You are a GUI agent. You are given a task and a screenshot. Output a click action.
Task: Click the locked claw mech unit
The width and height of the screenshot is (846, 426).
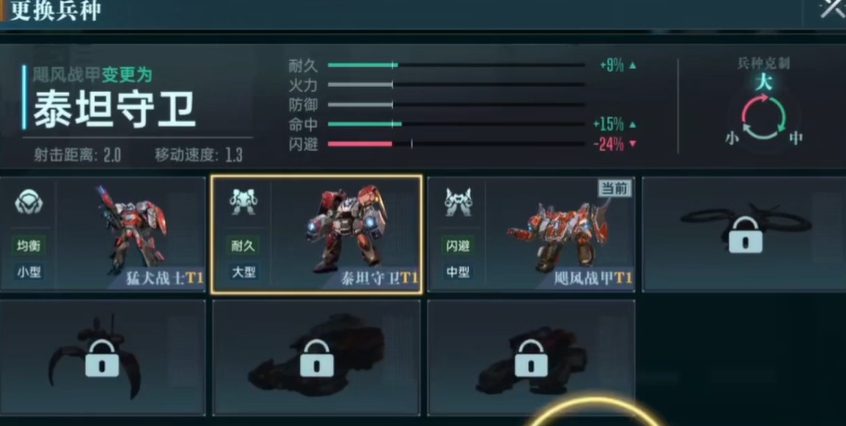103,358
